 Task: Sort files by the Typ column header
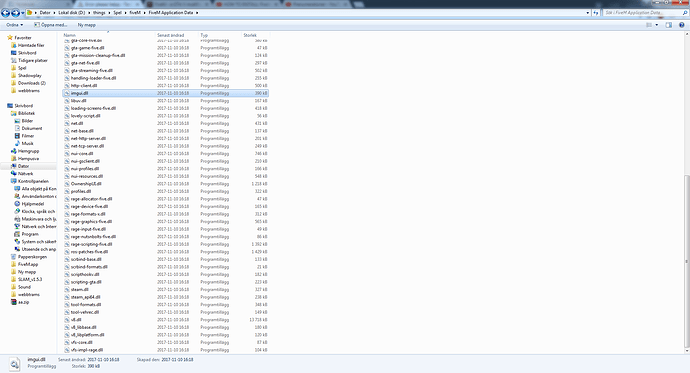click(x=204, y=35)
